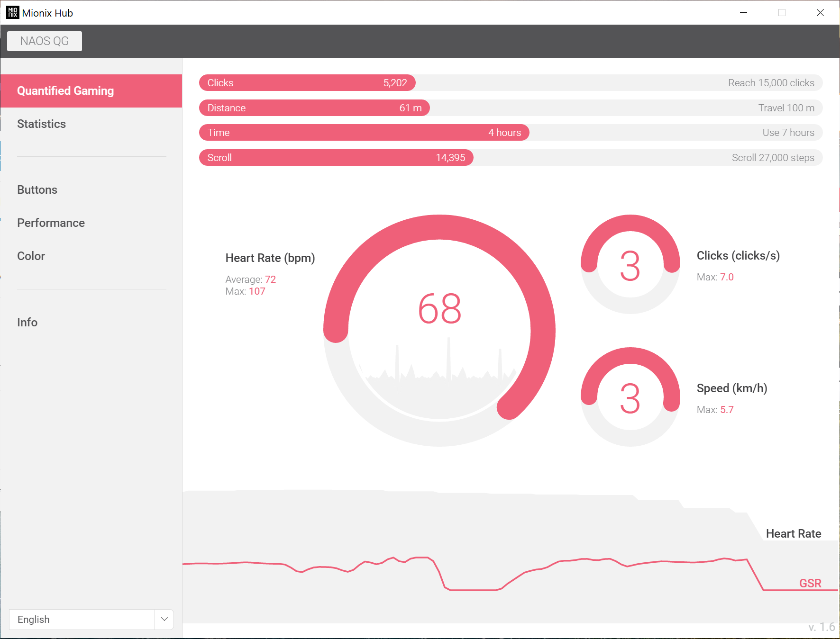Click the Mionix Hub logo icon
Screen dimensions: 840x639
13,13
